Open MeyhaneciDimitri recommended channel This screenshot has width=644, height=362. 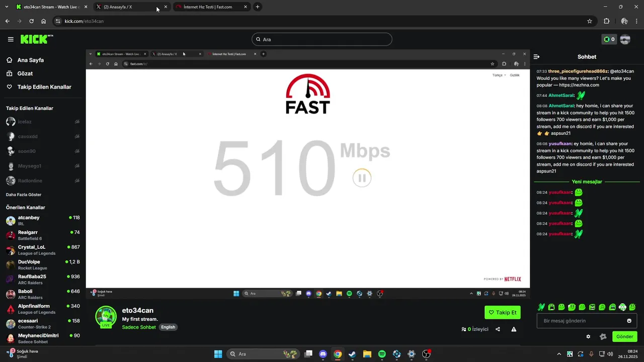coord(43,338)
